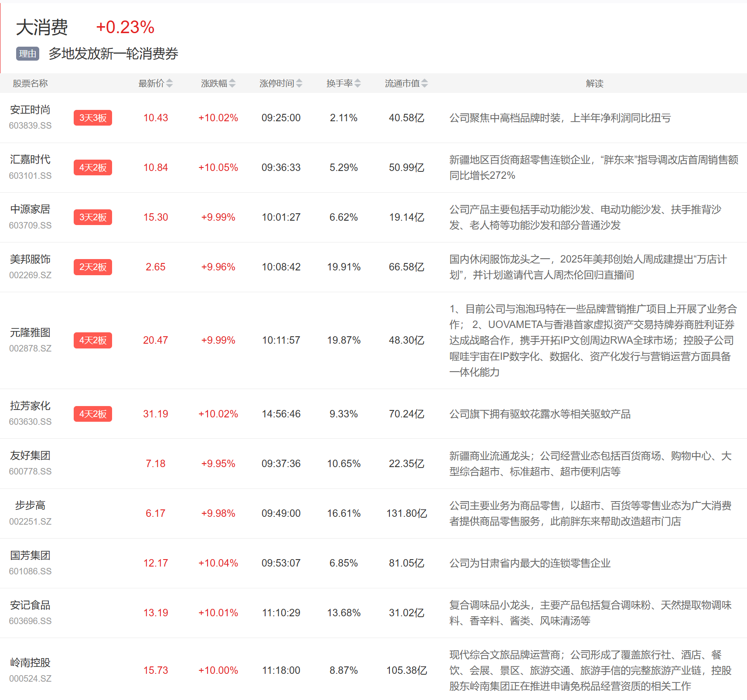
Task: Sort by 涨跌幅 column arrows
Action: (232, 83)
